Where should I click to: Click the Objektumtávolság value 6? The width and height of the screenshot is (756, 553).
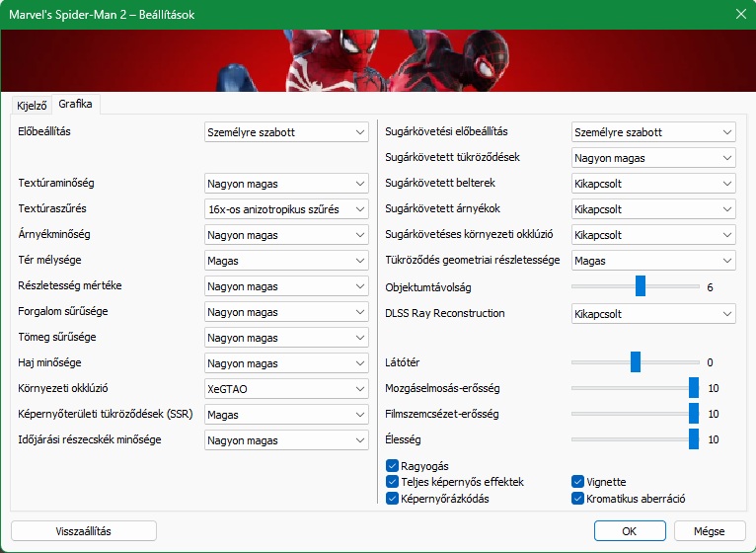coord(711,287)
